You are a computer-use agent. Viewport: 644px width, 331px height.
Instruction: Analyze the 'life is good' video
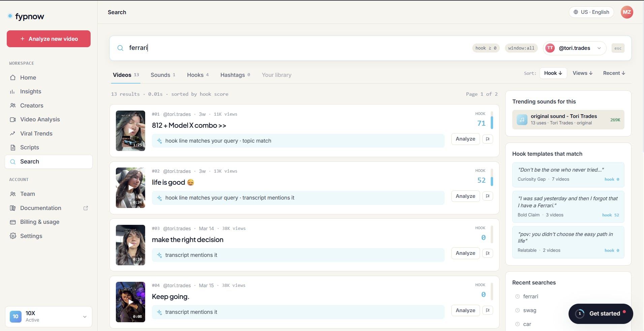465,196
